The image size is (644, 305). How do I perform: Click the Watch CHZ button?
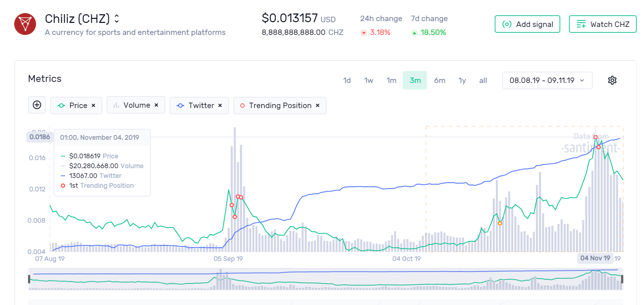click(x=602, y=24)
